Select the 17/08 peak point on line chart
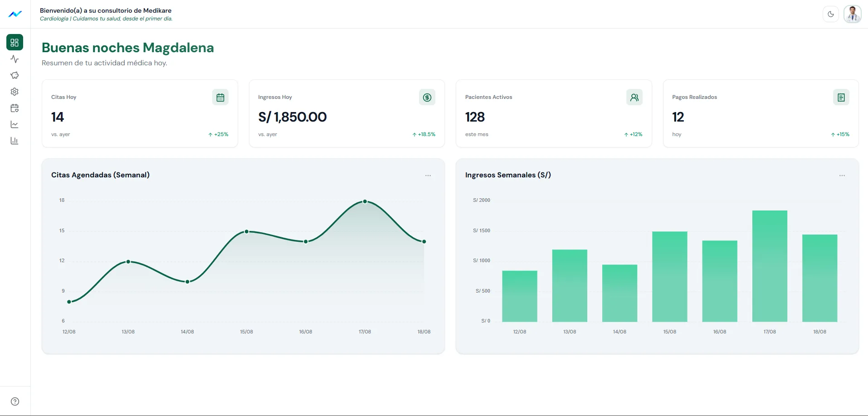 (365, 201)
